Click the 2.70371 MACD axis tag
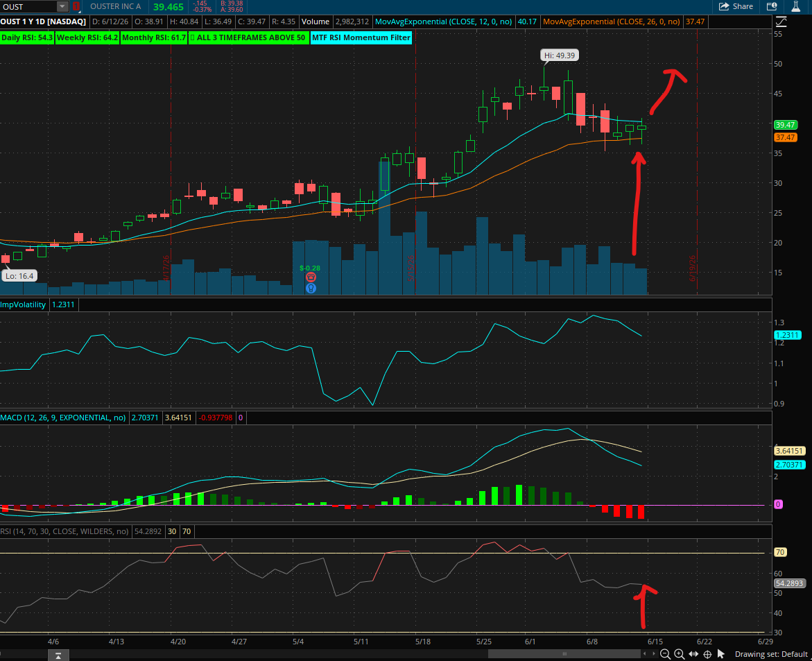 (789, 465)
